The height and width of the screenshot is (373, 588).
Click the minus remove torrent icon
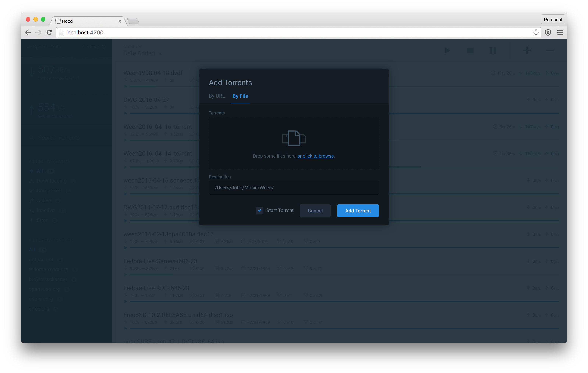(549, 51)
